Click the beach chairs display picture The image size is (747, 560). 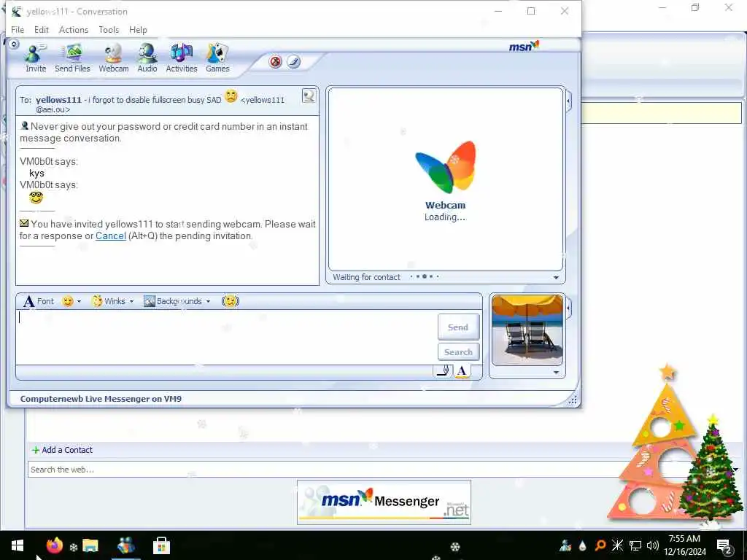pyautogui.click(x=527, y=330)
